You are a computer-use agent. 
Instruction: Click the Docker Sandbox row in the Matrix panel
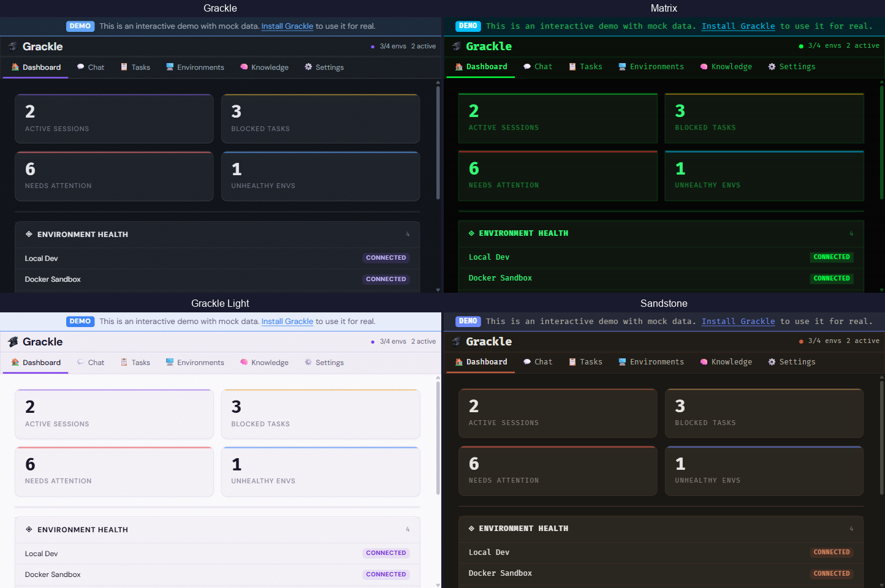coord(661,278)
